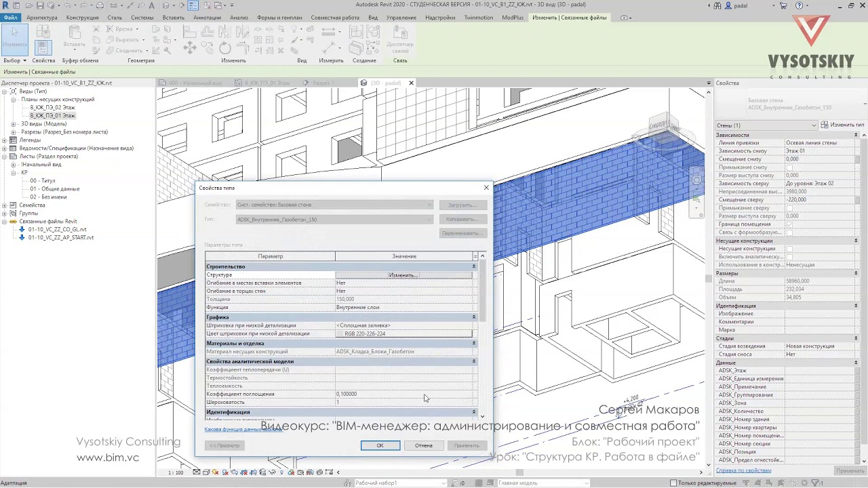Click the Properties palette icon in ribbon

click(x=43, y=46)
